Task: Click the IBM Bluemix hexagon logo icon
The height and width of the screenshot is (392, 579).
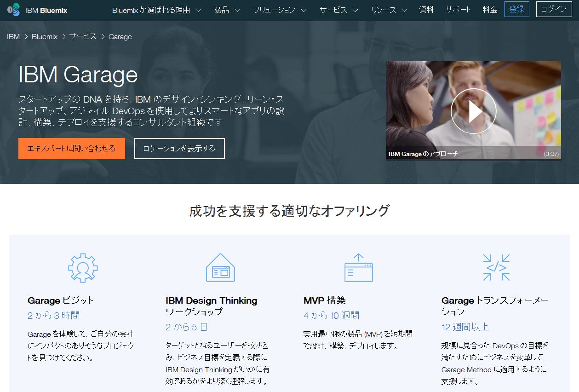Action: [x=14, y=10]
